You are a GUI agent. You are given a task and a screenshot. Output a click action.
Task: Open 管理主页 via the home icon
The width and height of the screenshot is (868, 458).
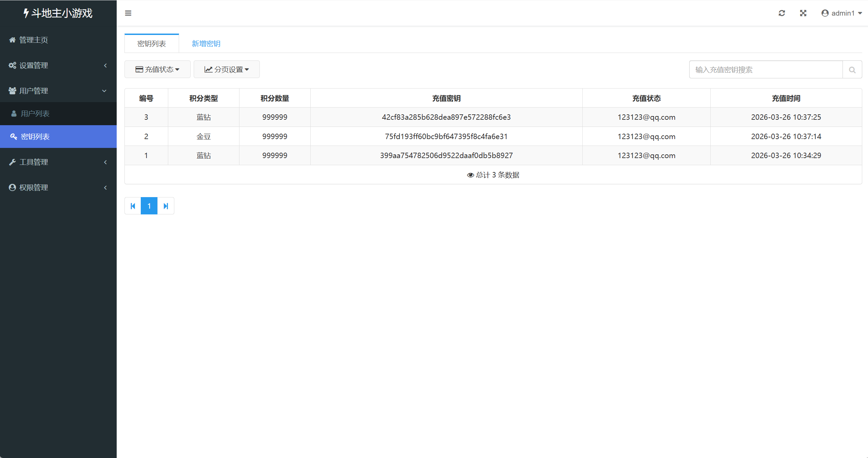click(x=12, y=40)
